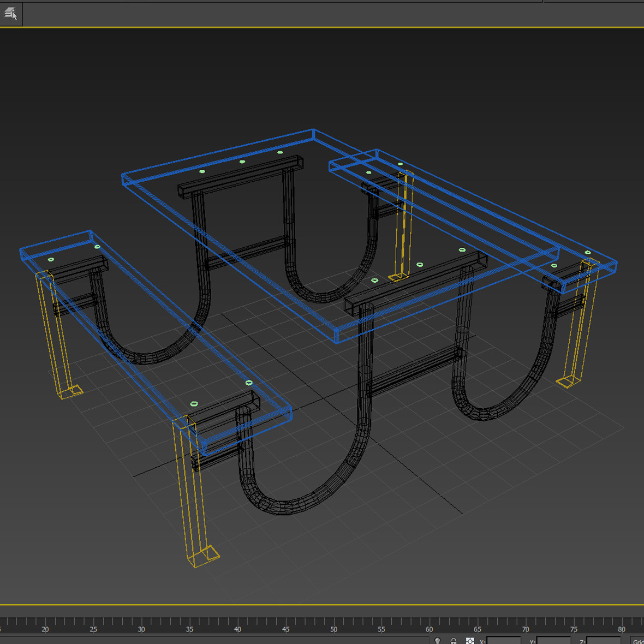Click the Z coordinate input field
The width and height of the screenshot is (644, 644).
tap(603, 641)
